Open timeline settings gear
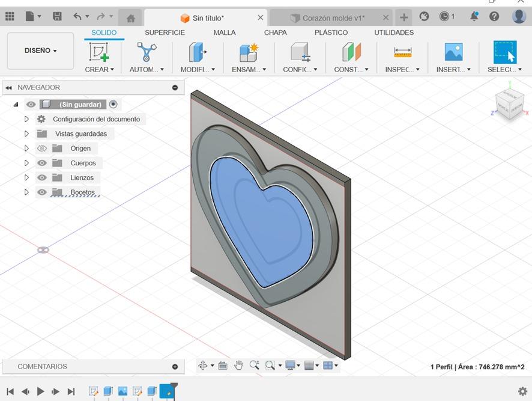The width and height of the screenshot is (532, 401). (522, 391)
